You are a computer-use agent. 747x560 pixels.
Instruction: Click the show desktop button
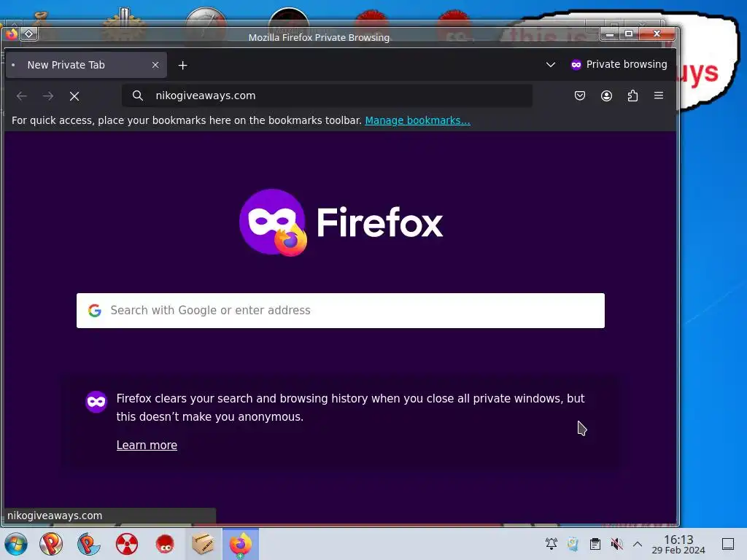(728, 544)
